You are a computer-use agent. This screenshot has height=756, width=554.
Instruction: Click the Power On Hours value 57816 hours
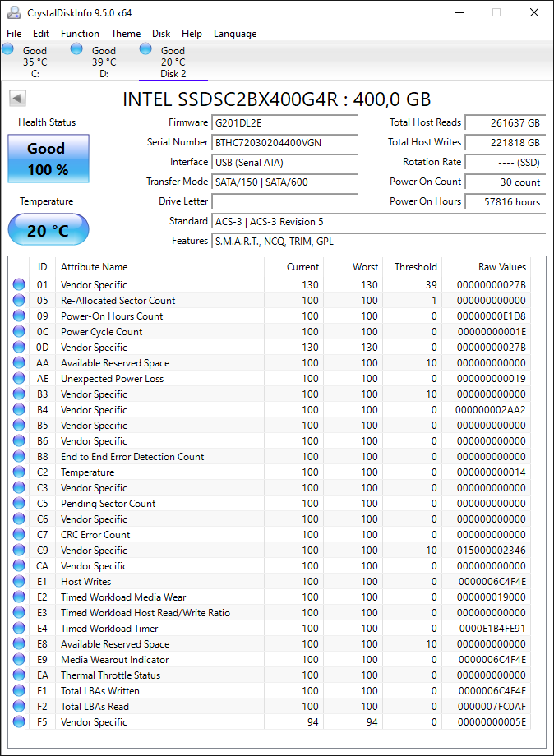pyautogui.click(x=506, y=202)
